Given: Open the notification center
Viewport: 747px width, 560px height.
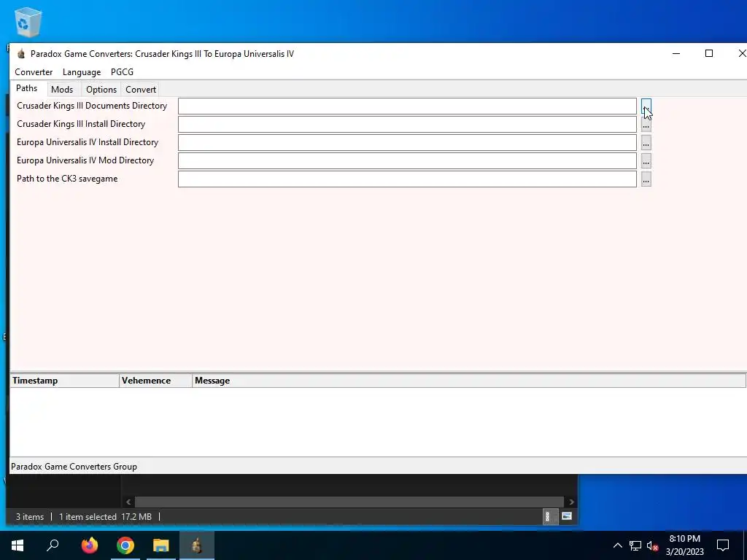Looking at the screenshot, I should point(723,545).
